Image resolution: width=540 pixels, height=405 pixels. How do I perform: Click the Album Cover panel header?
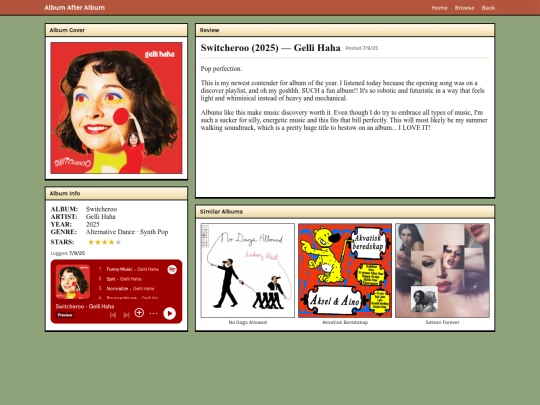[x=116, y=30]
